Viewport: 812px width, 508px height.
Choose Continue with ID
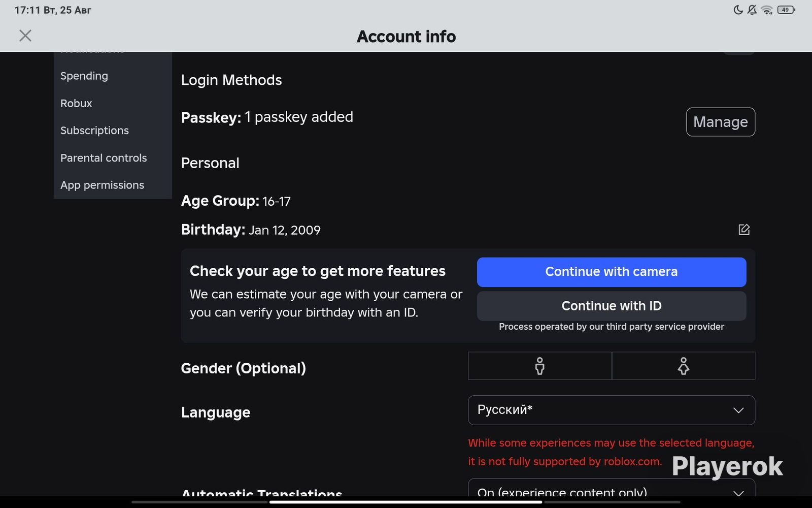click(612, 306)
